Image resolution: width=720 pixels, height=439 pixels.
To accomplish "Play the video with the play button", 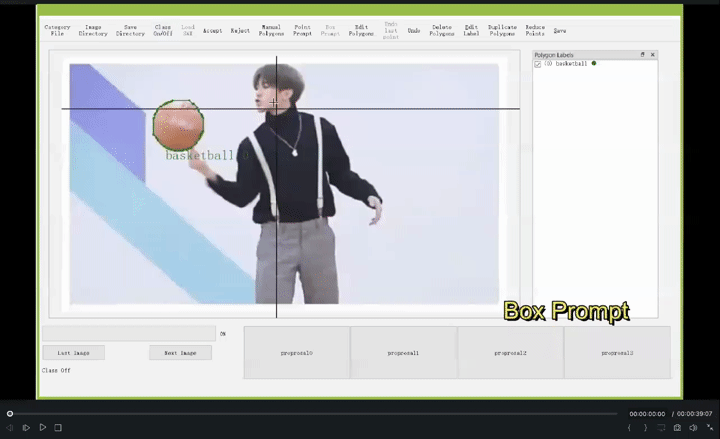I will tap(43, 428).
